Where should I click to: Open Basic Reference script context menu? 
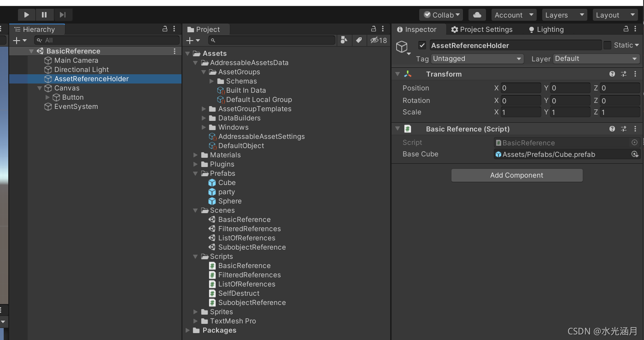(x=635, y=129)
